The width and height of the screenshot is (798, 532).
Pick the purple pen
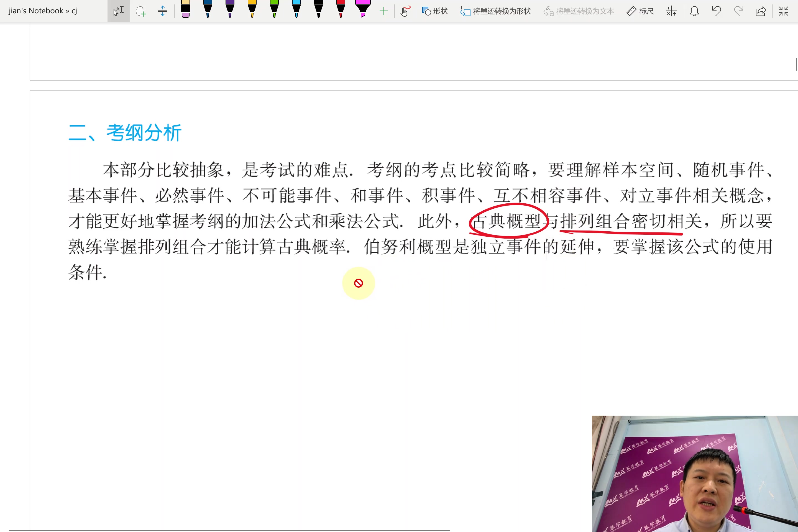[230, 9]
